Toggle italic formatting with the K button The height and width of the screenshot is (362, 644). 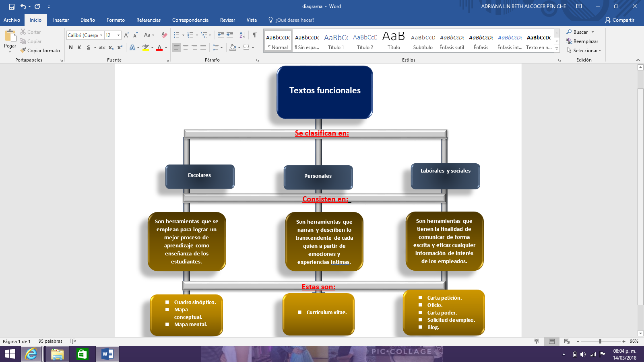pos(80,47)
